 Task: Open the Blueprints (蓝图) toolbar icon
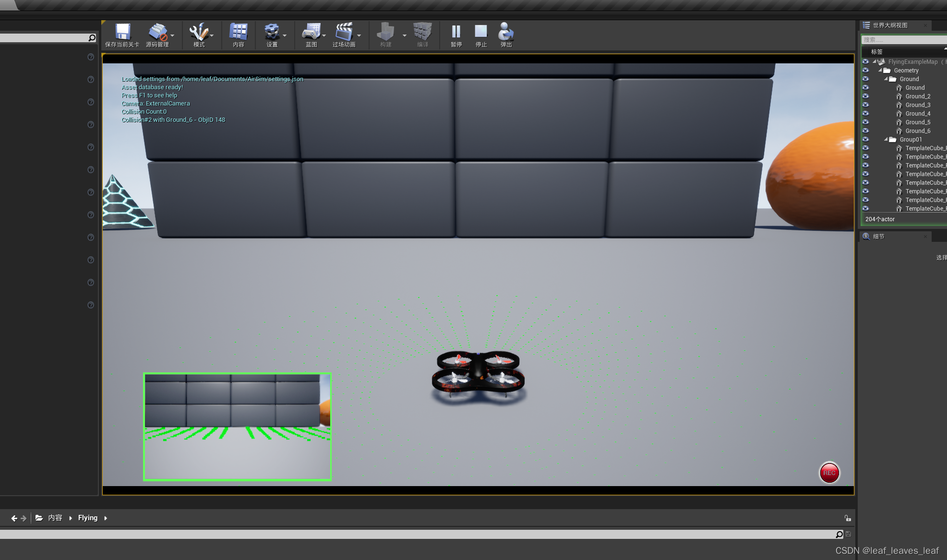tap(311, 33)
